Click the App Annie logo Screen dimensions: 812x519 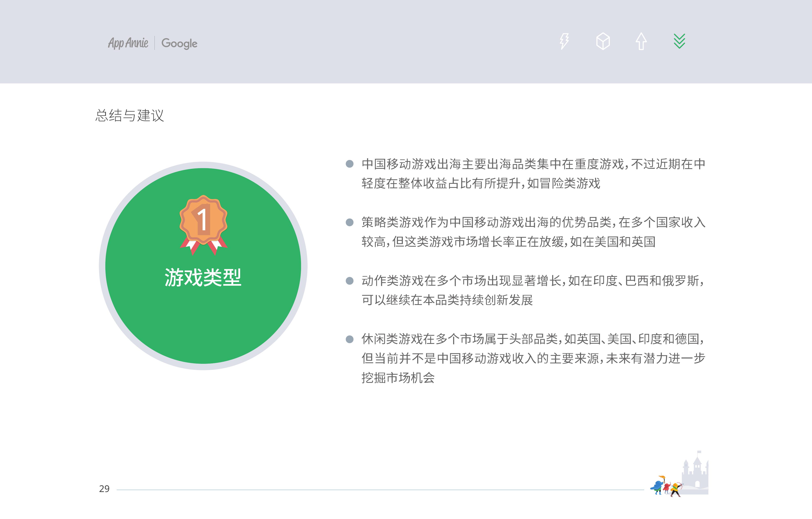(128, 43)
